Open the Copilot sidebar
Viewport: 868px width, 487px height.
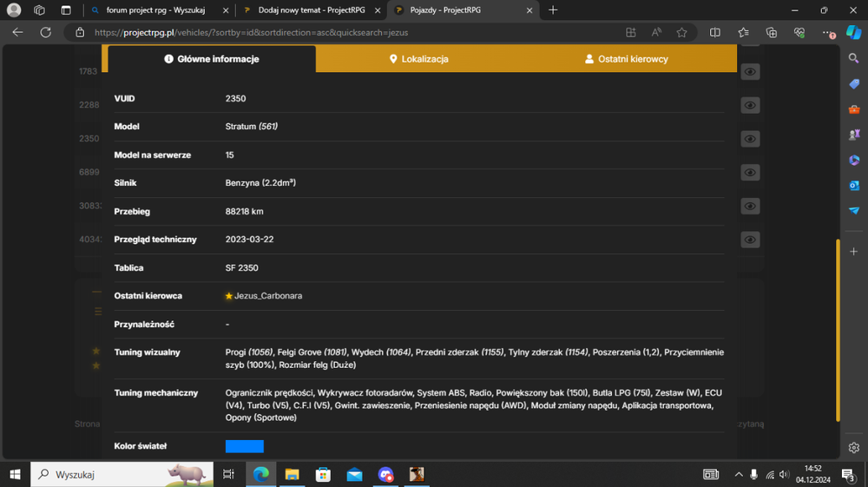click(x=853, y=32)
